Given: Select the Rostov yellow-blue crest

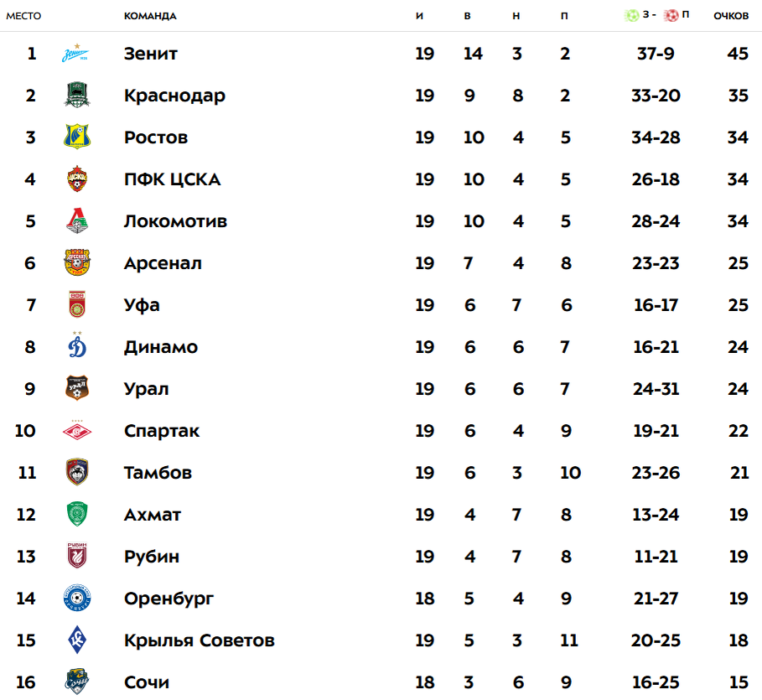Looking at the screenshot, I should (x=77, y=137).
